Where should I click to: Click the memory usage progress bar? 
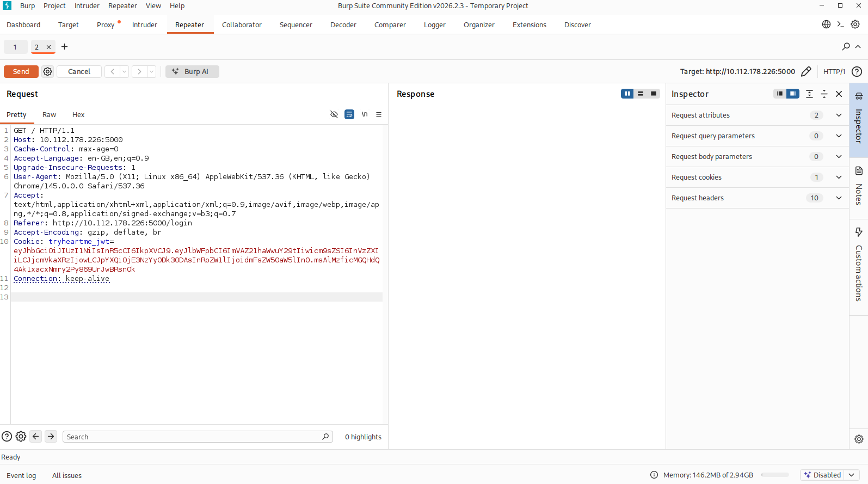coord(775,475)
